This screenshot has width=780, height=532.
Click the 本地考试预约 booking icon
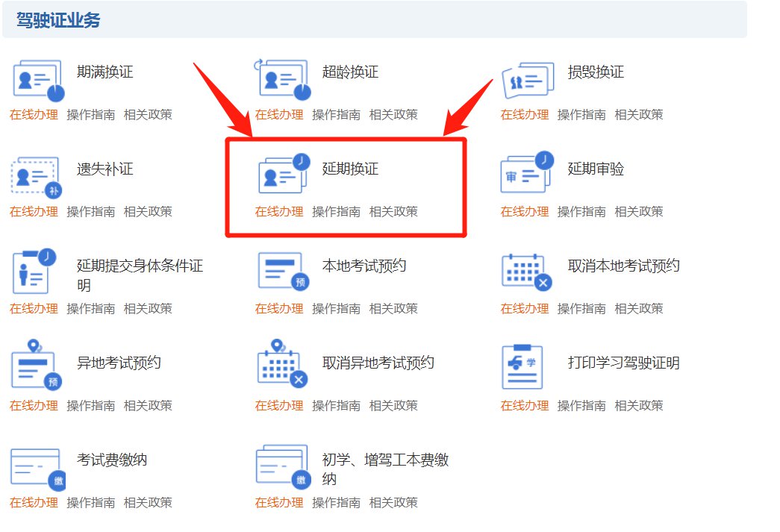point(284,271)
